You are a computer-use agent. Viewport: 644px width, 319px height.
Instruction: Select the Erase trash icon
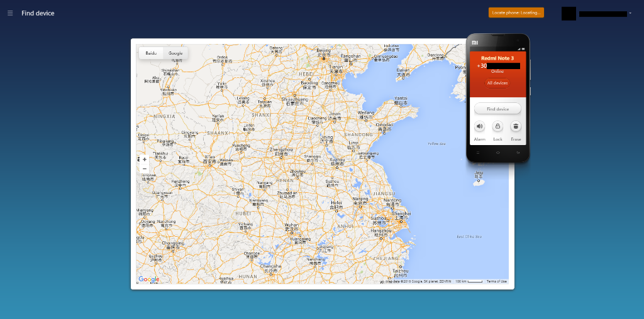point(516,126)
